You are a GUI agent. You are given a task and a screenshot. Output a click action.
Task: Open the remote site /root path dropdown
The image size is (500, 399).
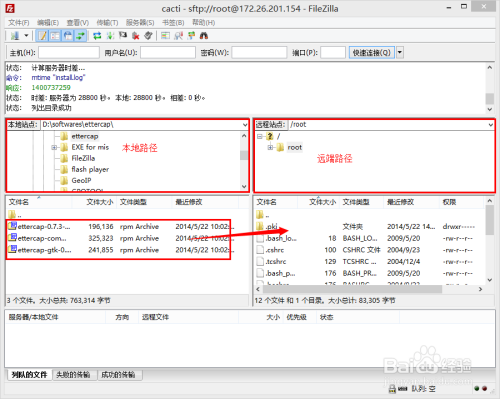(490, 125)
